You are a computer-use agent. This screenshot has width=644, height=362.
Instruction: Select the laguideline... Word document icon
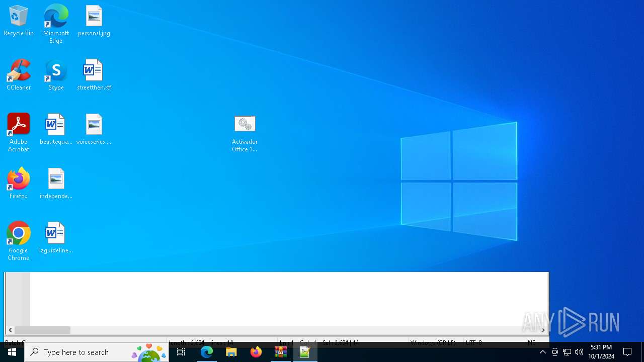[56, 238]
